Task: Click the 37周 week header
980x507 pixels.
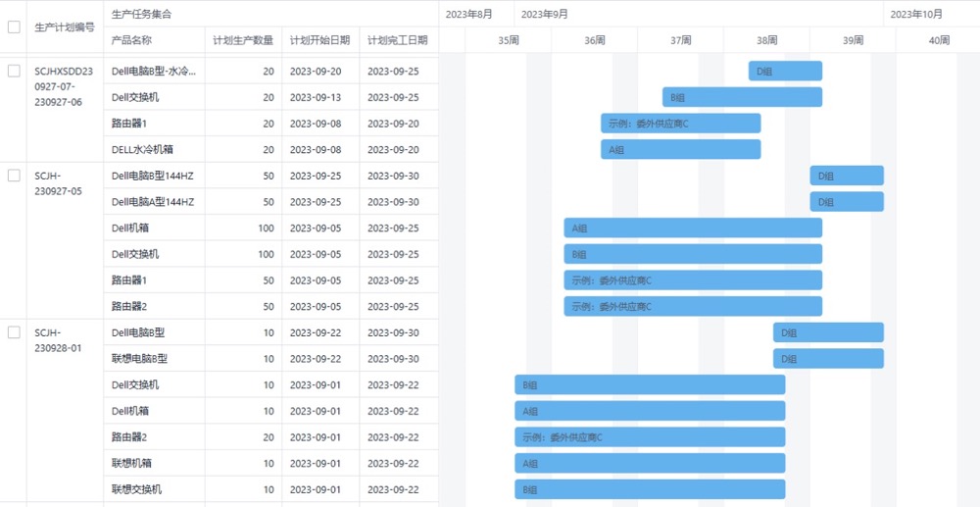Action: pos(680,40)
